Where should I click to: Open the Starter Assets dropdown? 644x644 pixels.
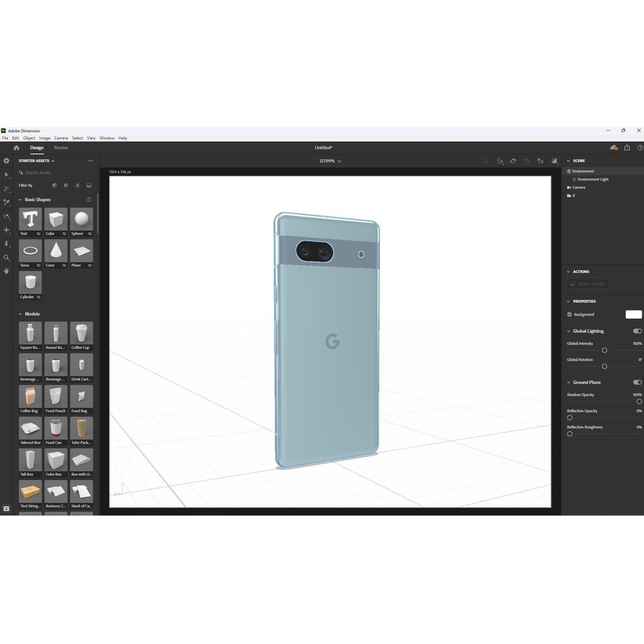[x=36, y=161]
